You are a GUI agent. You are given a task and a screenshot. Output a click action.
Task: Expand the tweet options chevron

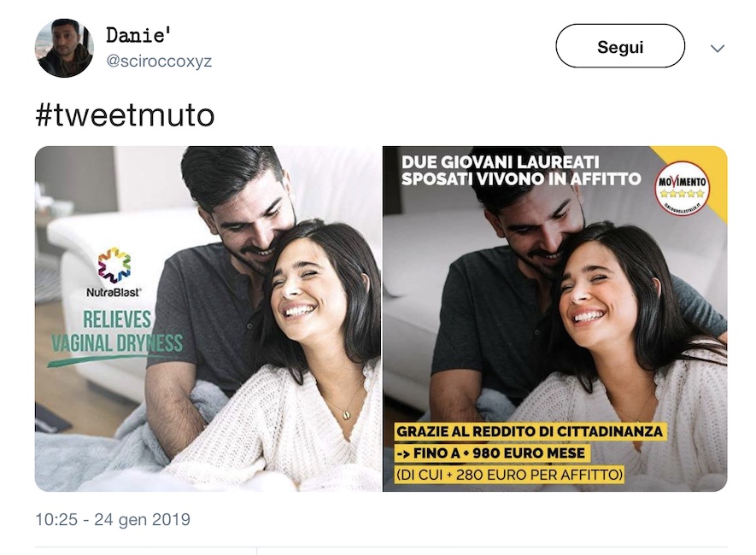pyautogui.click(x=718, y=48)
